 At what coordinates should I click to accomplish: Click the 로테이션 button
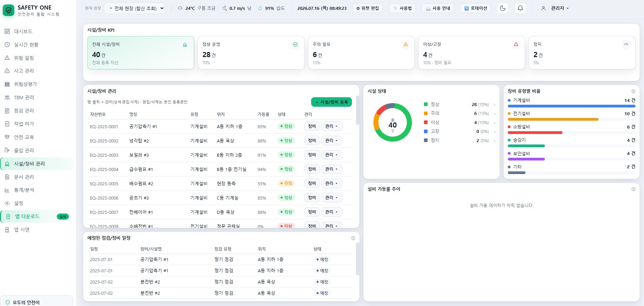click(x=475, y=8)
